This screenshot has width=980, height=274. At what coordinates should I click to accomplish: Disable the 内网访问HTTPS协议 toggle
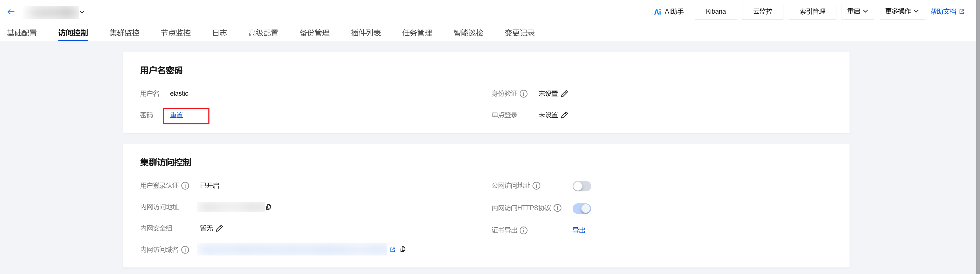pos(582,208)
